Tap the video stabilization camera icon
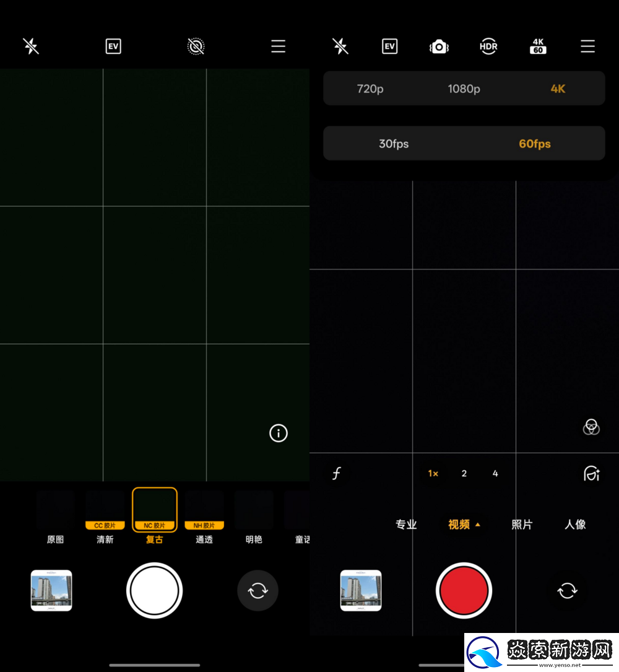Image resolution: width=619 pixels, height=672 pixels. pos(439,46)
